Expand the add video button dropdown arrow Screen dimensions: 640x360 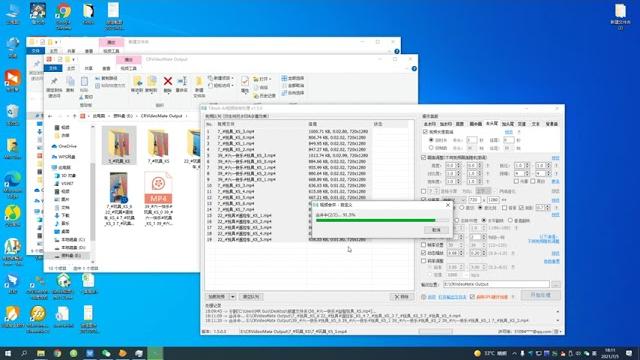(x=233, y=297)
